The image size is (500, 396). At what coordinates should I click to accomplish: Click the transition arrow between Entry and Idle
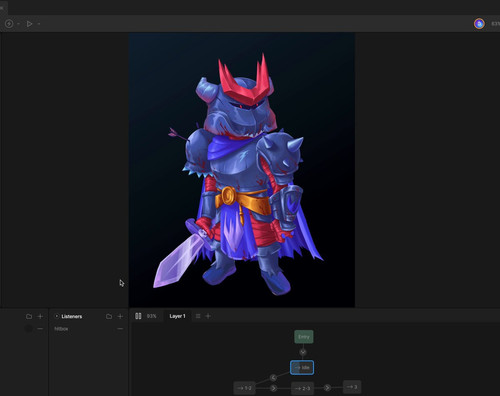[x=303, y=352]
